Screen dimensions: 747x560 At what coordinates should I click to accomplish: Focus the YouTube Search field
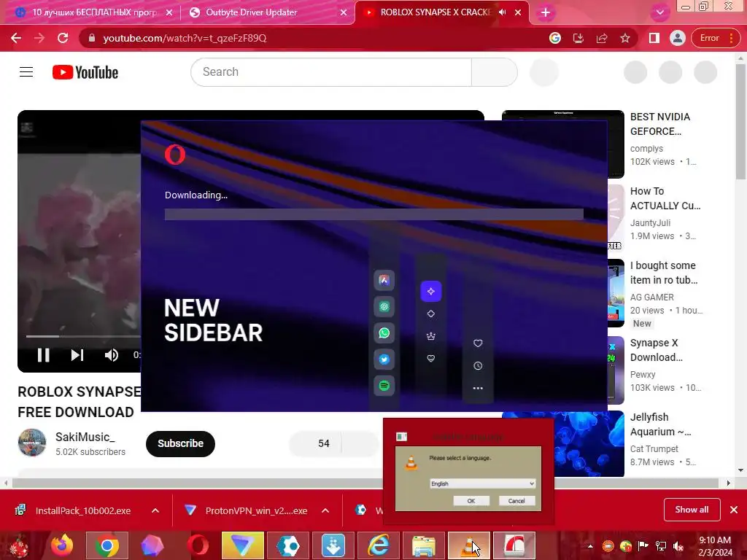pyautogui.click(x=331, y=72)
